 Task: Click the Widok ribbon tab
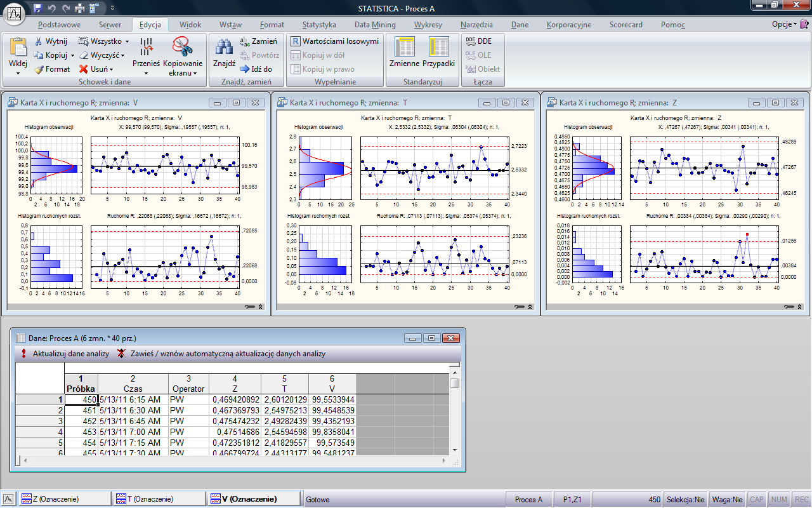pyautogui.click(x=190, y=25)
